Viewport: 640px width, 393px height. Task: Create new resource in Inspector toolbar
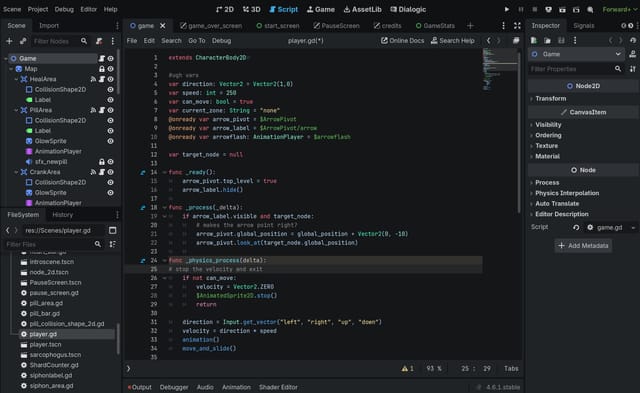tap(534, 40)
